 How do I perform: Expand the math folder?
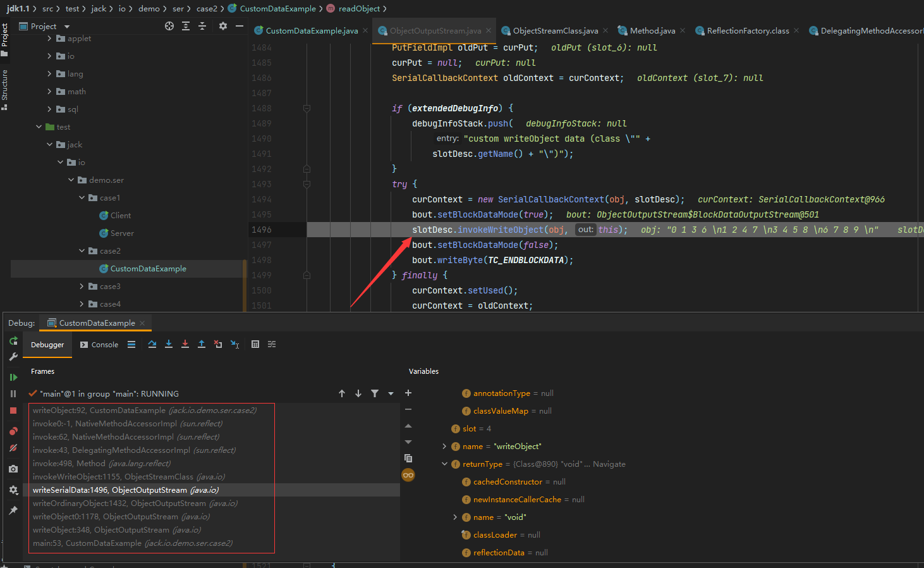tap(50, 92)
